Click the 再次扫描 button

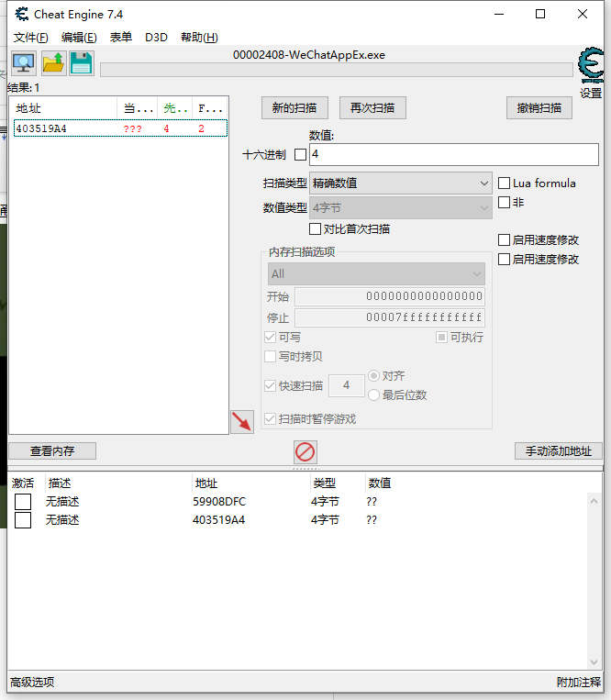pos(372,107)
